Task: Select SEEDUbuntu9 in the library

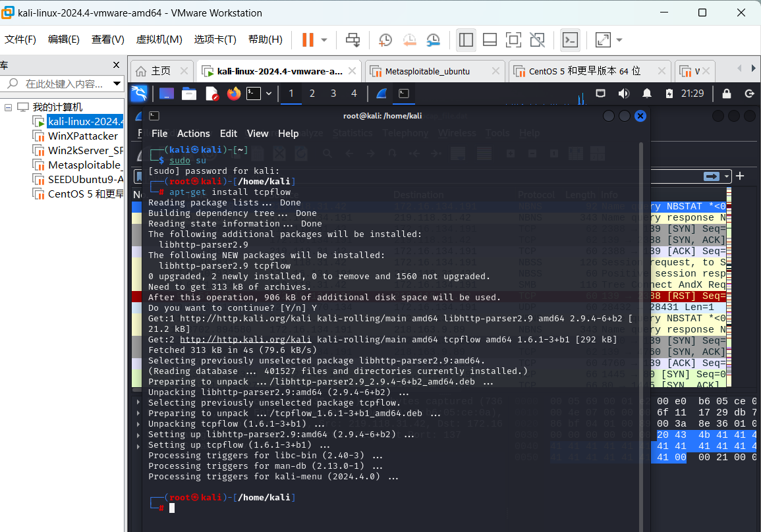Action: pos(78,180)
